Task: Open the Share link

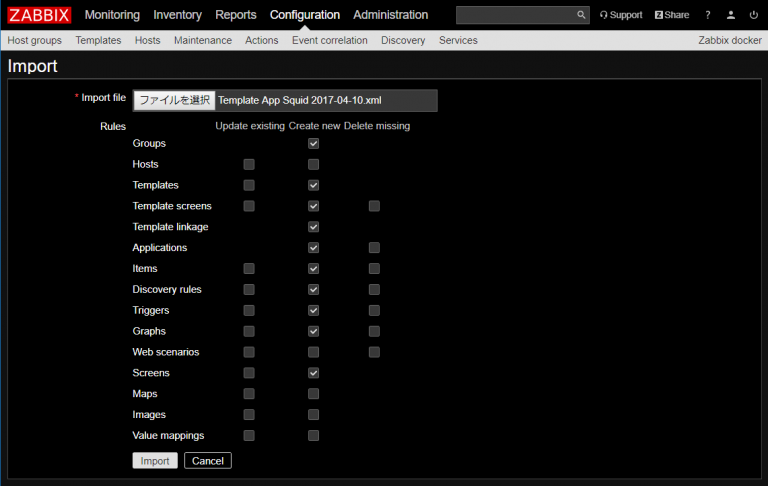Action: point(672,15)
